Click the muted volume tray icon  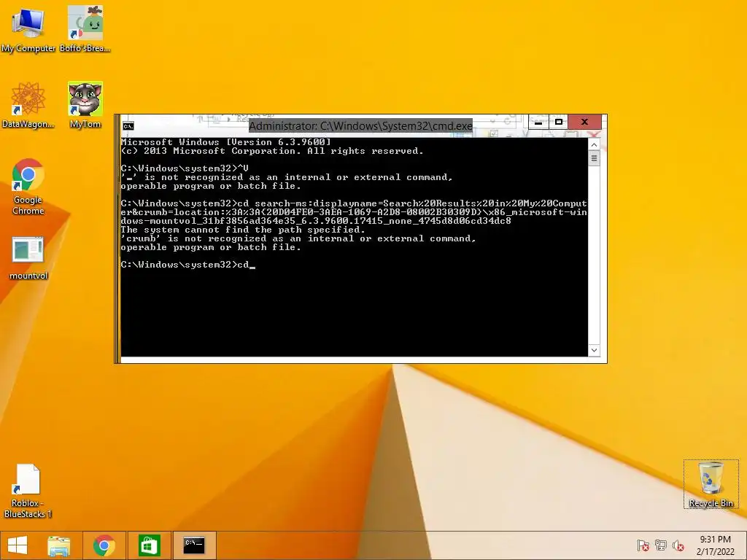click(678, 545)
